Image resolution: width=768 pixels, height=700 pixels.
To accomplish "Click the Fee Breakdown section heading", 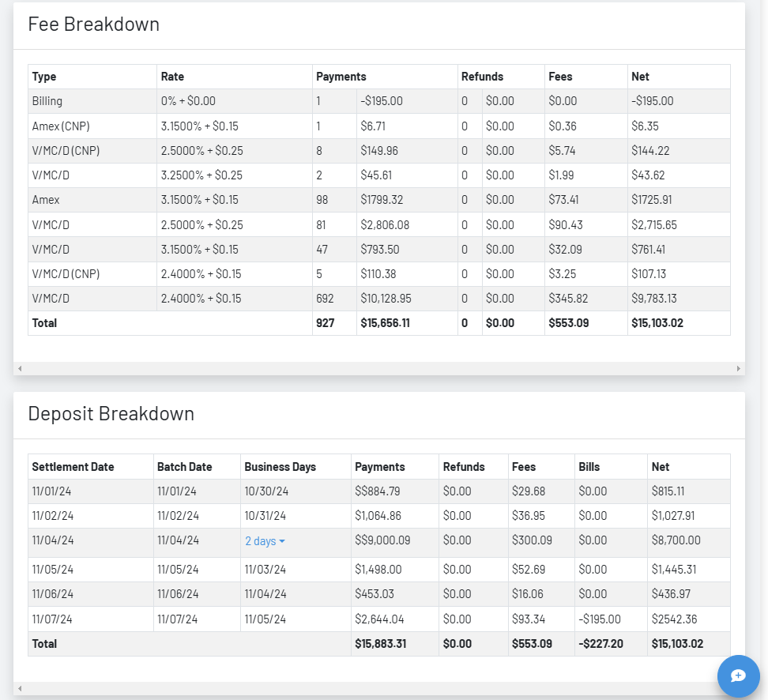I will (x=93, y=24).
